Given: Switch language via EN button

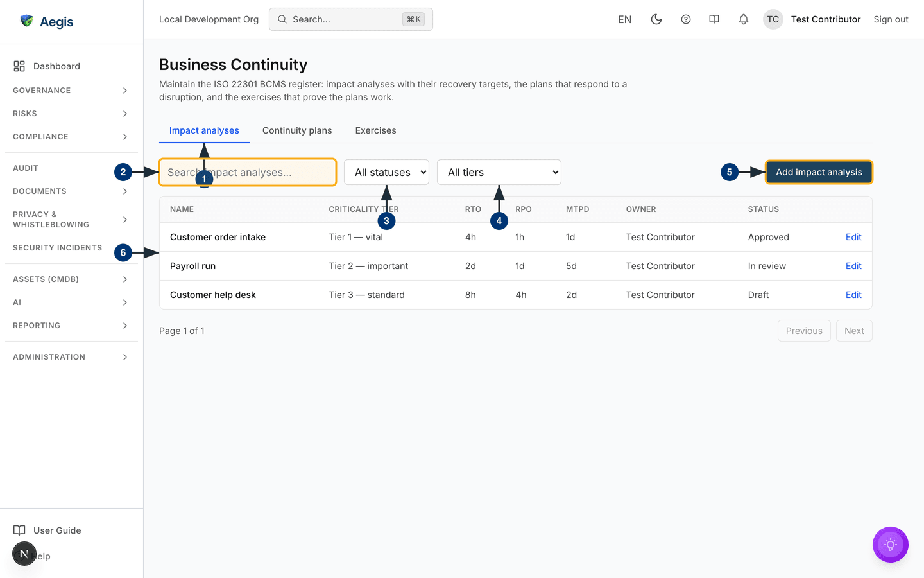Looking at the screenshot, I should tap(624, 19).
